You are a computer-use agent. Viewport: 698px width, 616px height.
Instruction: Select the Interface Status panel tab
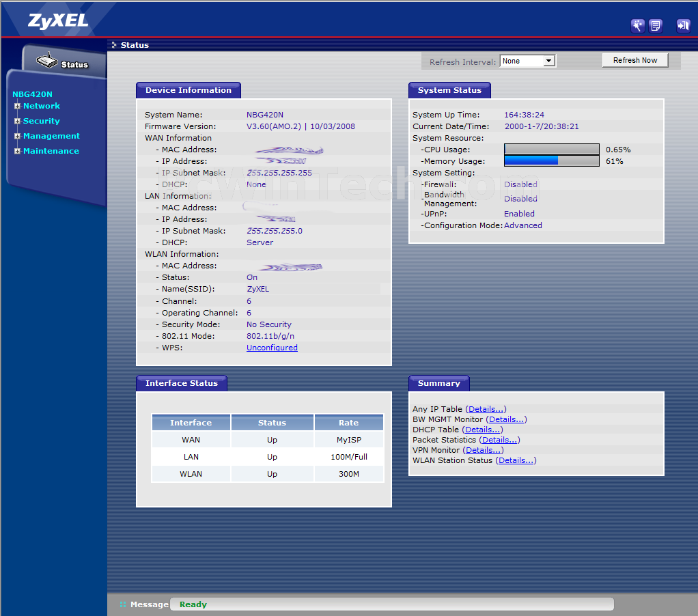click(182, 383)
